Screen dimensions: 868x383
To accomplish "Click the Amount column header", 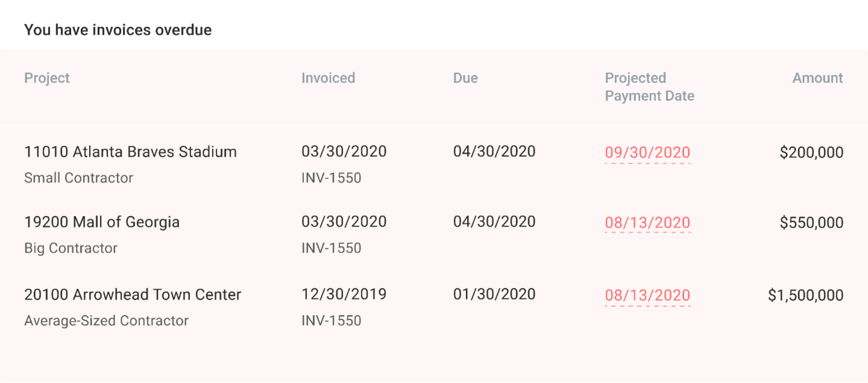I will pos(817,78).
